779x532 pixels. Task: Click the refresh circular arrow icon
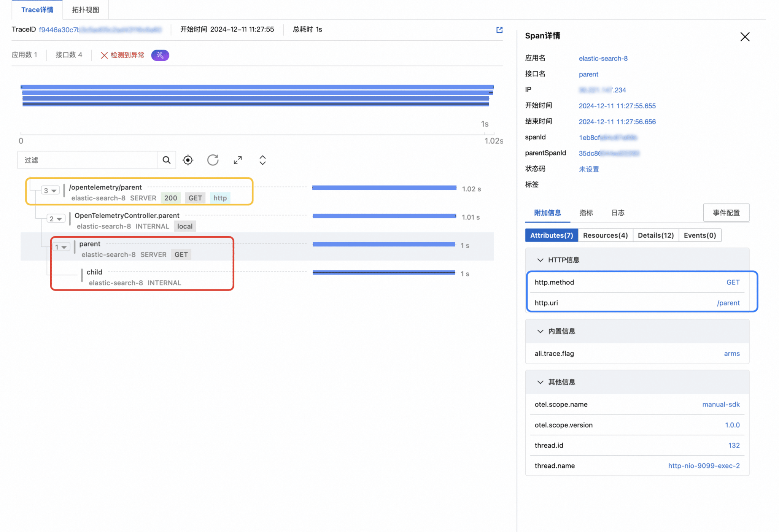click(x=213, y=160)
